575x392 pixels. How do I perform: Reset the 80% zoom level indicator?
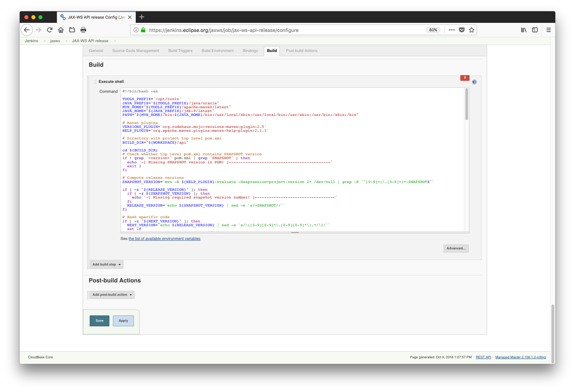(433, 30)
